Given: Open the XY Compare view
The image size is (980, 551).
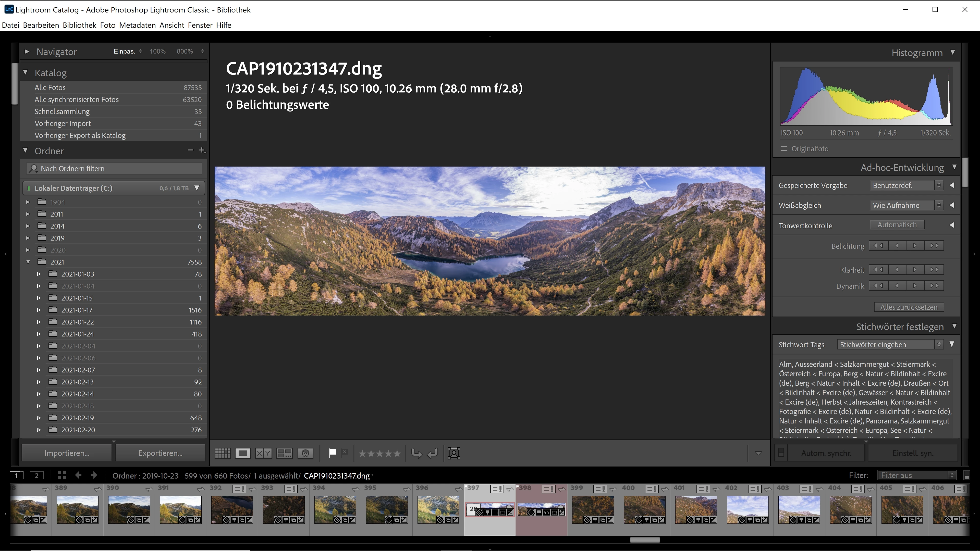Looking at the screenshot, I should [263, 453].
